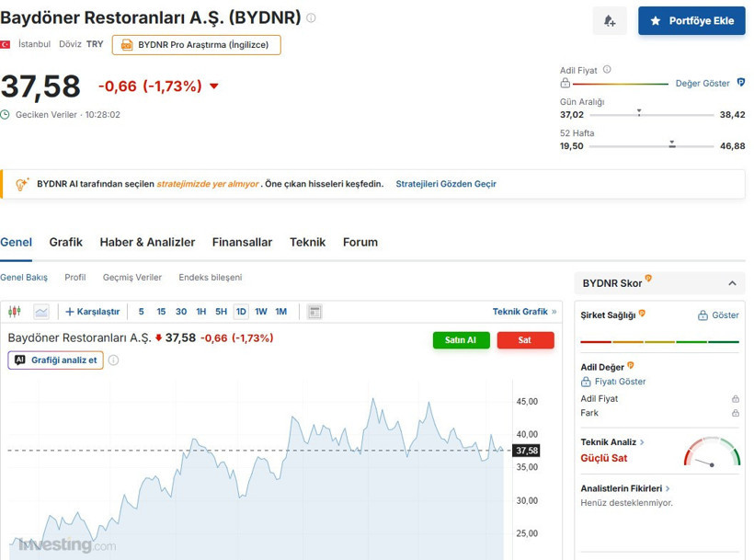This screenshot has width=754, height=560.
Task: Click the delayed data clock icon
Action: point(5,114)
